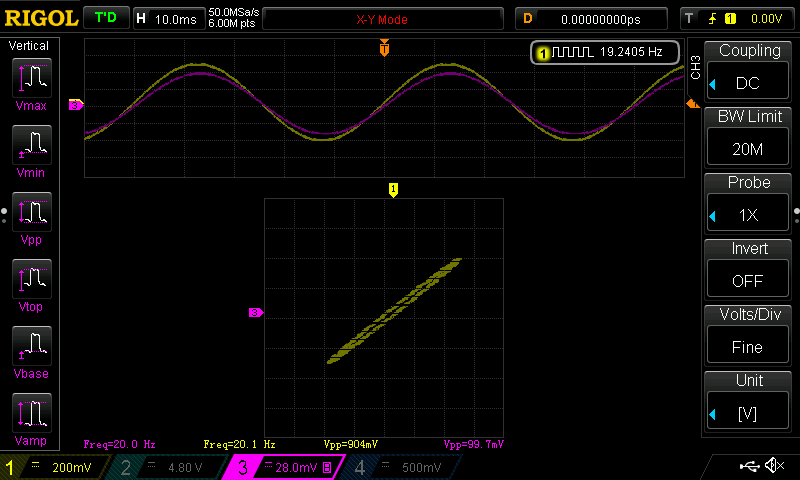Select the Vmax measurement icon

32,78
